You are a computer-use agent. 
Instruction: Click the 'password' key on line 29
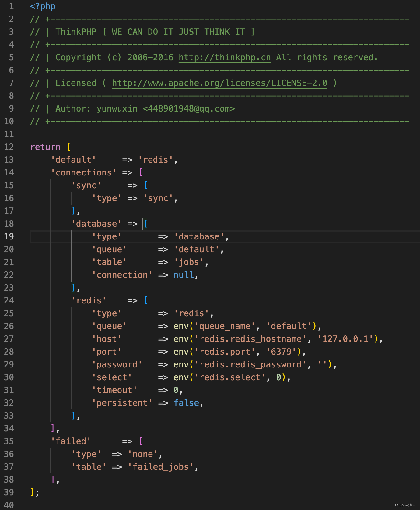(x=117, y=365)
